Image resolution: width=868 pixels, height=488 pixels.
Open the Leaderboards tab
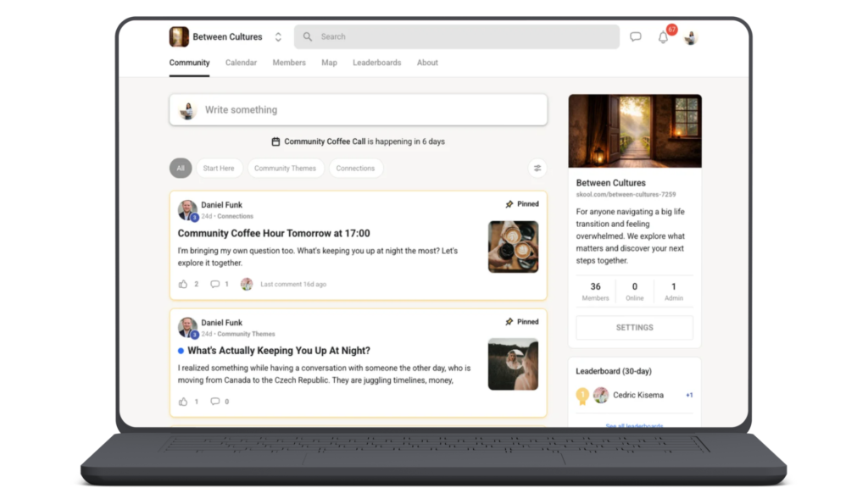point(377,63)
